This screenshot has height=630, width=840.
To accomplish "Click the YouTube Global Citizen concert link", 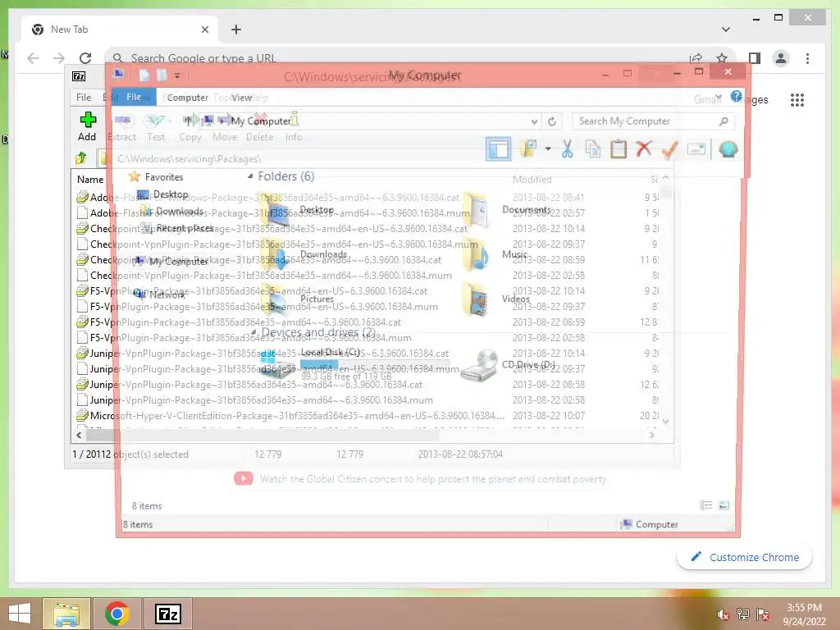I will click(x=433, y=479).
